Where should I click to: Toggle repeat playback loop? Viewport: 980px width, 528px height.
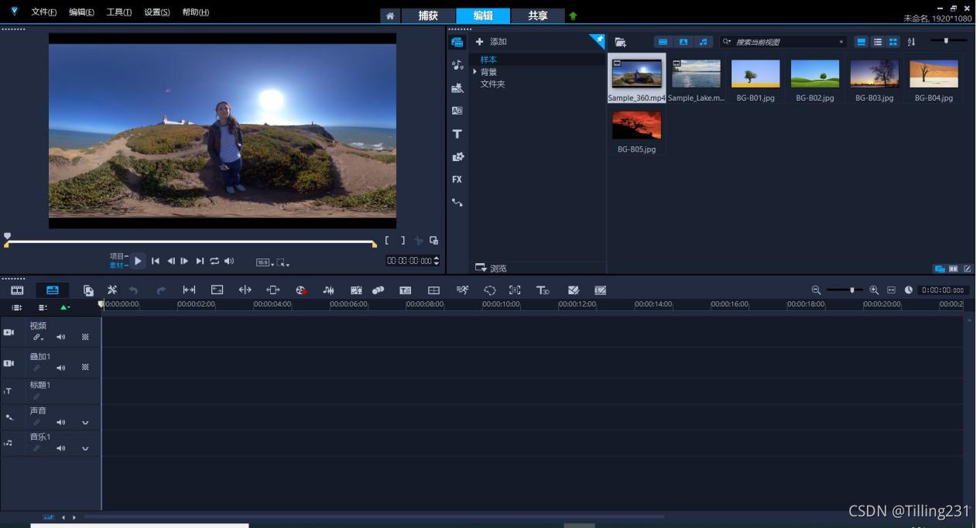click(x=214, y=261)
